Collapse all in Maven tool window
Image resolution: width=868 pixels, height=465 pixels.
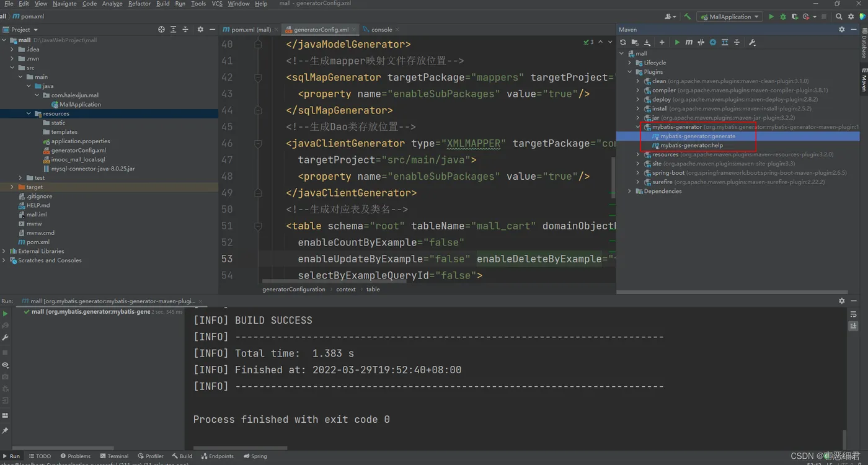[x=737, y=42]
